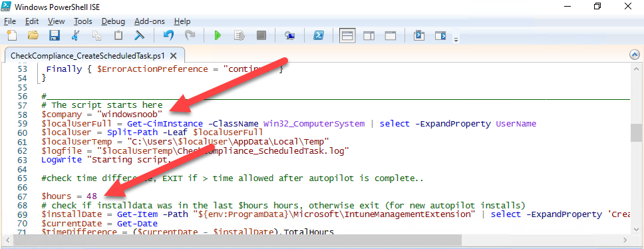Image resolution: width=644 pixels, height=249 pixels.
Task: Copy selection using the Copy toolbar icon
Action: click(x=97, y=36)
